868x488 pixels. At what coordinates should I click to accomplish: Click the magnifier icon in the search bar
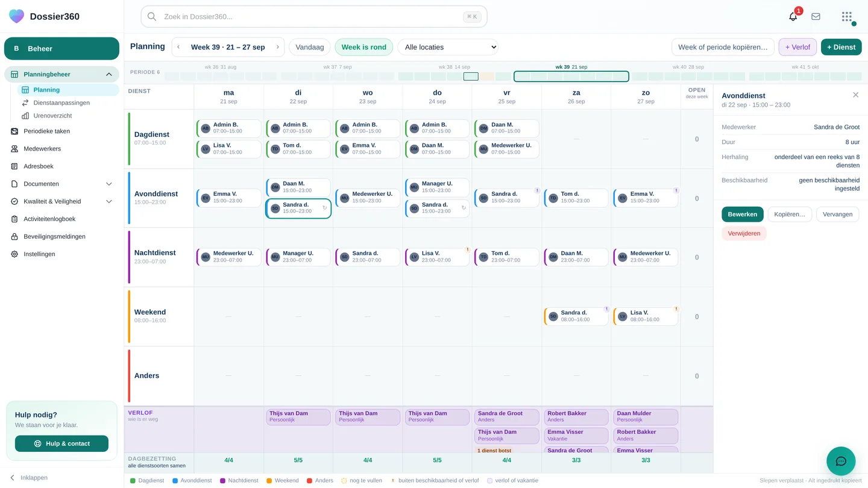(152, 17)
